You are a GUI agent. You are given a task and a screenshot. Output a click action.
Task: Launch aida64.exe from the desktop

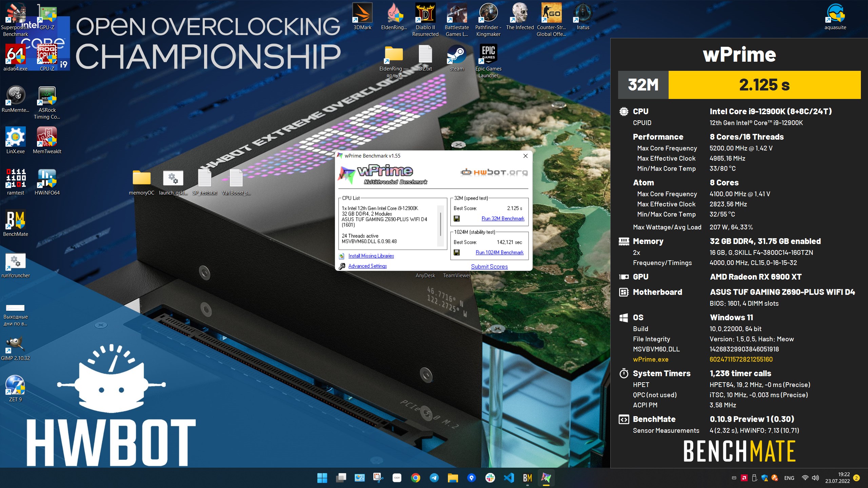[x=15, y=58]
